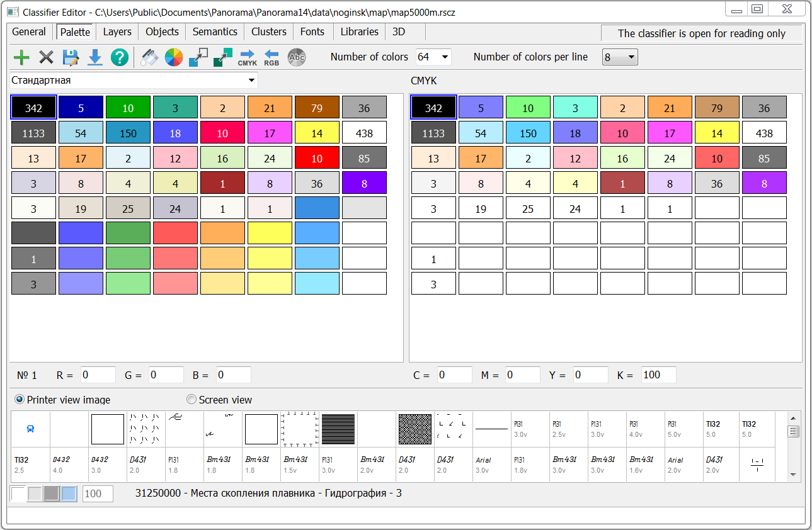Screen dimensions: 812x530
Task: Switch to the General tab
Action: point(29,32)
